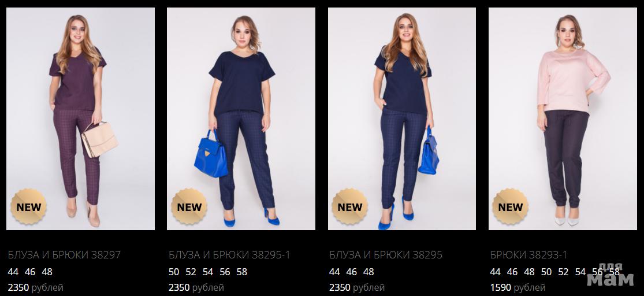Click NEW badge on 38295 product photo
Viewport: 644px width, 296px height.
click(x=350, y=207)
